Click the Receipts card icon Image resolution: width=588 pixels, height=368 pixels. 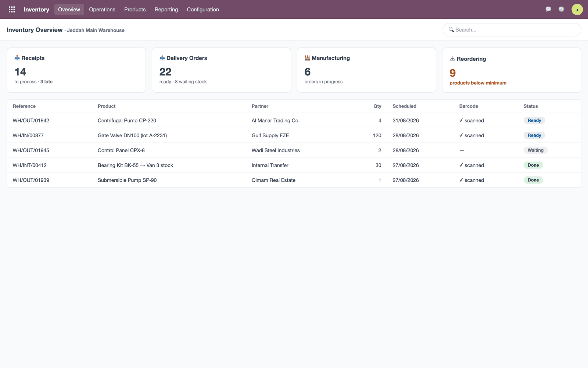pyautogui.click(x=17, y=58)
